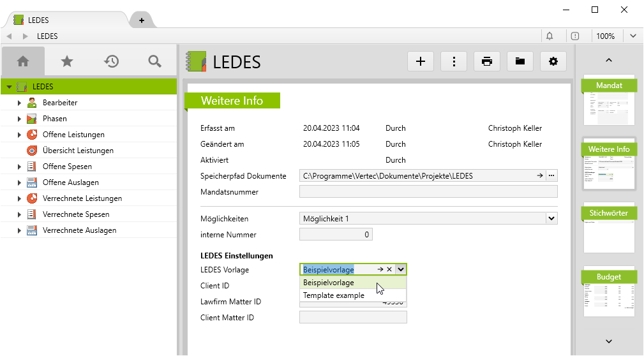
Task: Open the three-dot more options menu
Action: pos(454,61)
